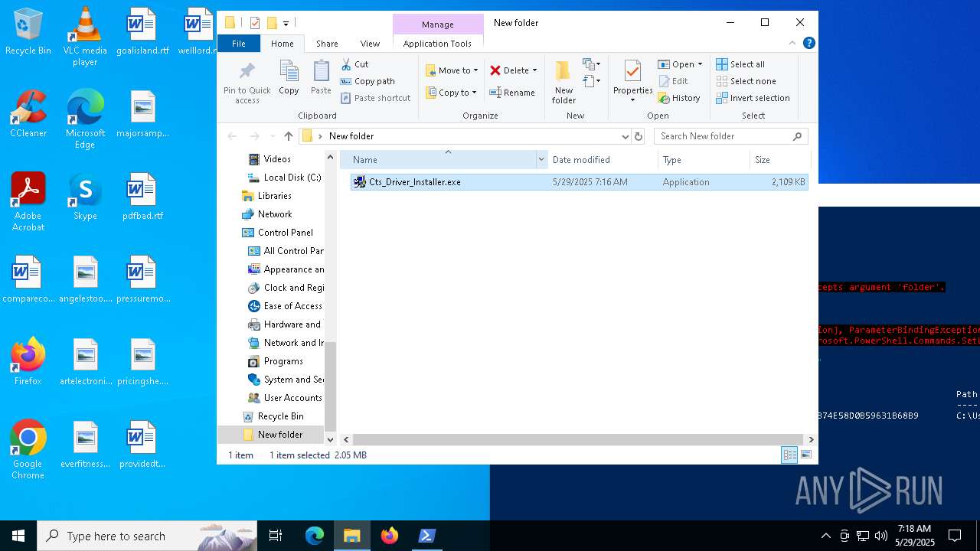The width and height of the screenshot is (980, 551).
Task: Open VLC media player desktop shortcut
Action: (85, 36)
